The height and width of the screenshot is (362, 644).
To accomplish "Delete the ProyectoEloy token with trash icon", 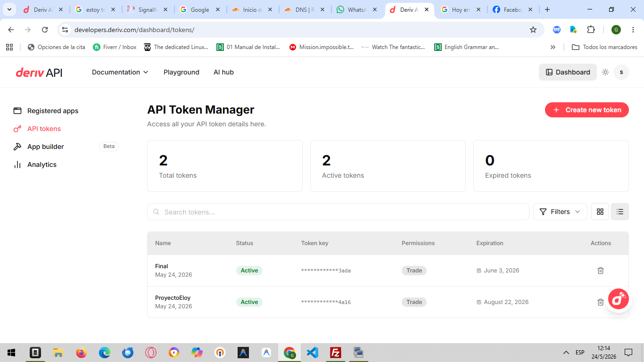I will [601, 302].
